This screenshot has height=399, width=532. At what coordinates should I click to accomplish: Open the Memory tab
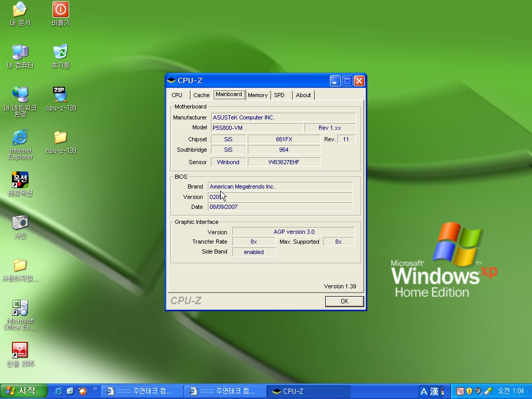(x=258, y=96)
